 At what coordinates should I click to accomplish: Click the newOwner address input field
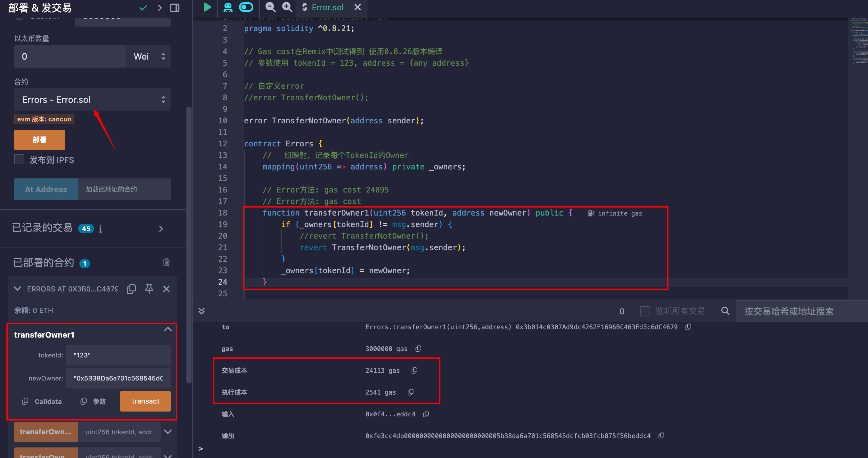pos(118,378)
